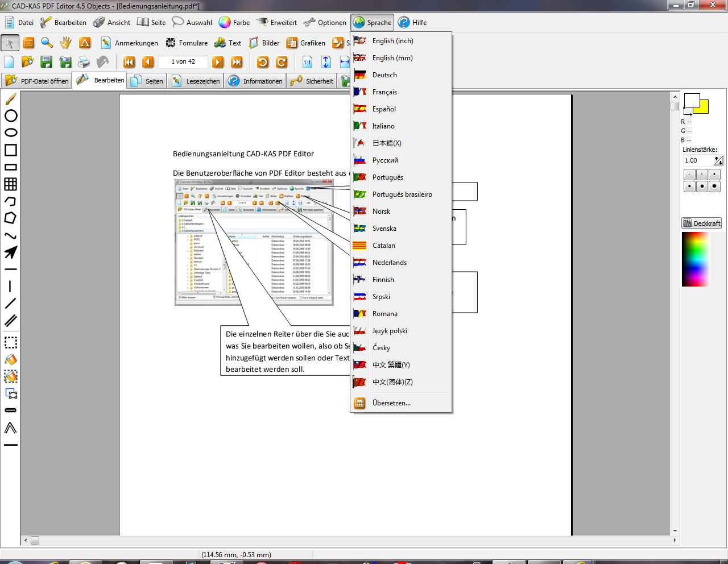This screenshot has width=728, height=564.
Task: Choose the smallest line thickness dot preset
Action: pyautogui.click(x=689, y=175)
